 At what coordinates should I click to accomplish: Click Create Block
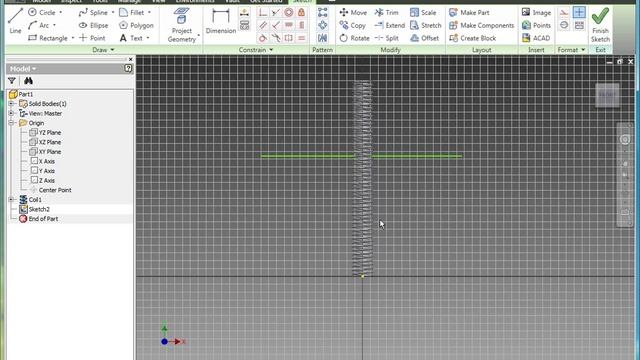(x=473, y=38)
